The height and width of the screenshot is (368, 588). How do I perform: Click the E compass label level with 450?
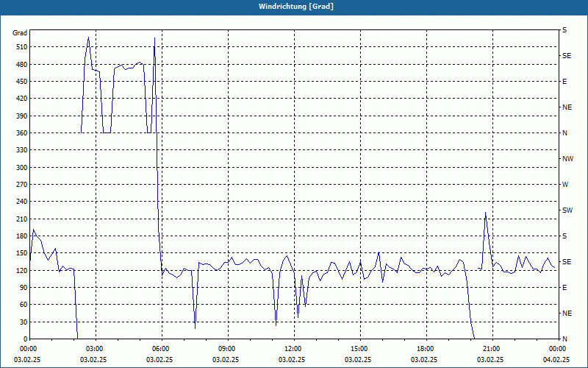pyautogui.click(x=564, y=82)
